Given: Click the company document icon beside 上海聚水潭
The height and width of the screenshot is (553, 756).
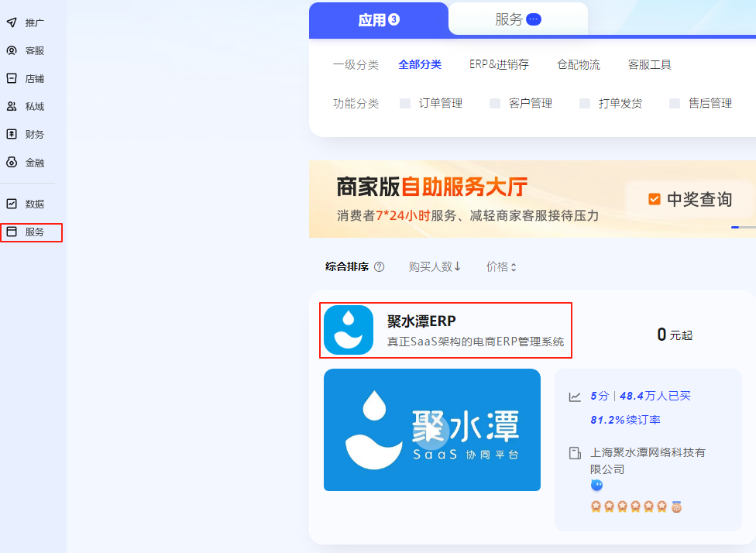Looking at the screenshot, I should coord(575,453).
